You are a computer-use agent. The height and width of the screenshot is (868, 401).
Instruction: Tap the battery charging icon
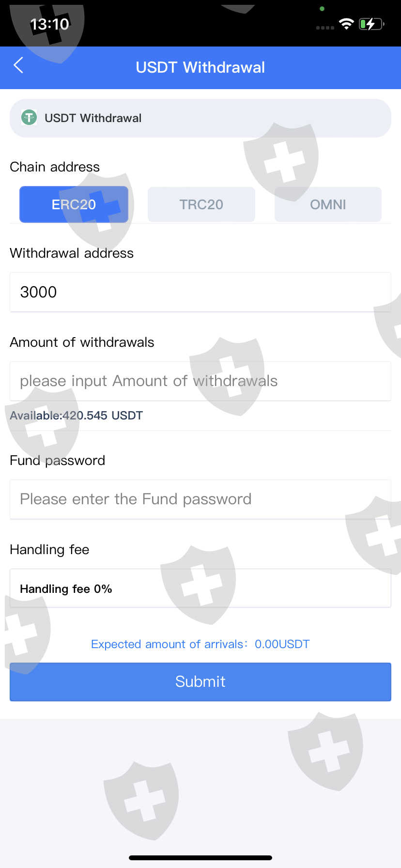[x=371, y=24]
